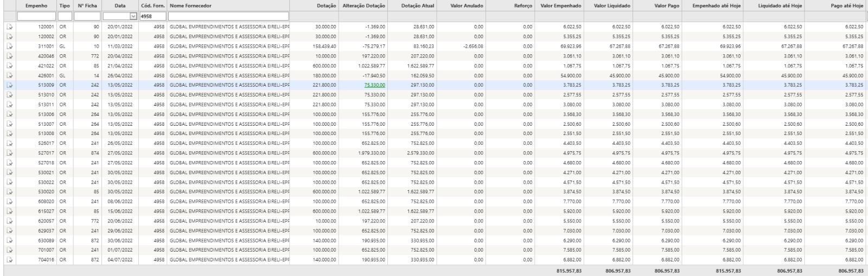Sort by Empenho column header

click(x=36, y=5)
